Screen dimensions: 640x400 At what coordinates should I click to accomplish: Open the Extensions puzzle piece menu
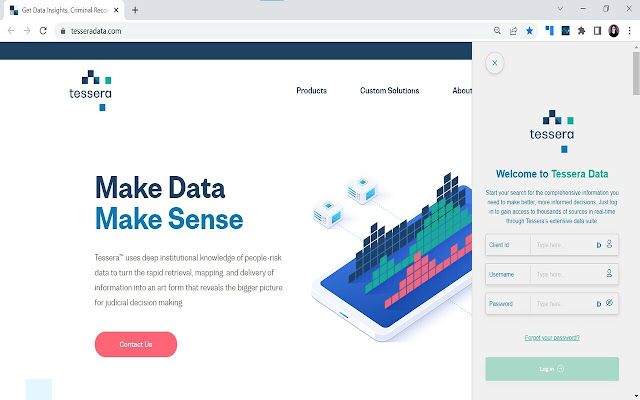pyautogui.click(x=582, y=31)
